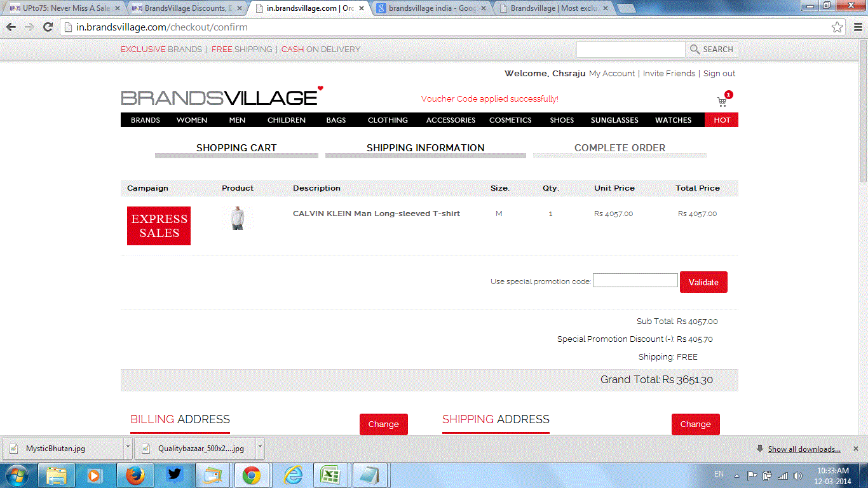The width and height of the screenshot is (868, 488).
Task: Click the Calvin Klein T-shirt thumbnail
Action: pyautogui.click(x=237, y=218)
